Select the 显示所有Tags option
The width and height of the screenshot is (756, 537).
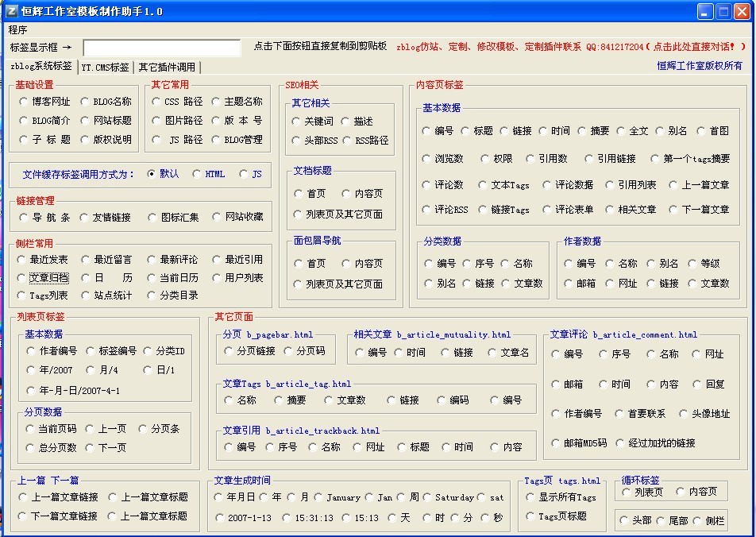(x=531, y=497)
